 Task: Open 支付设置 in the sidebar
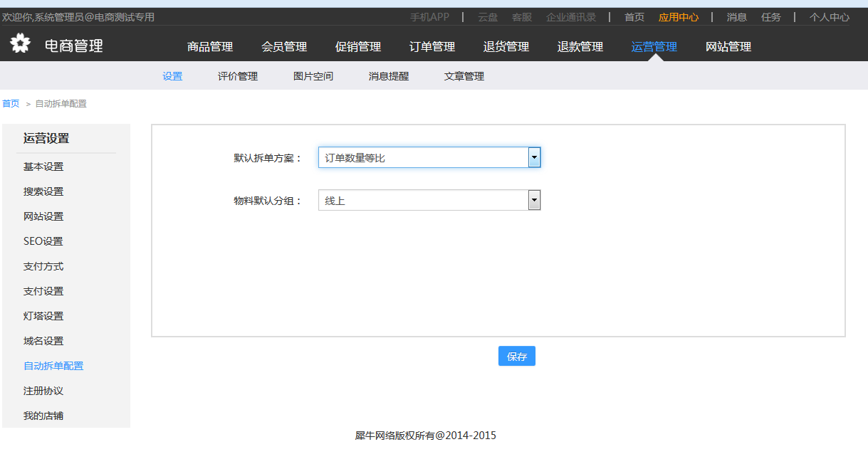[x=43, y=291]
